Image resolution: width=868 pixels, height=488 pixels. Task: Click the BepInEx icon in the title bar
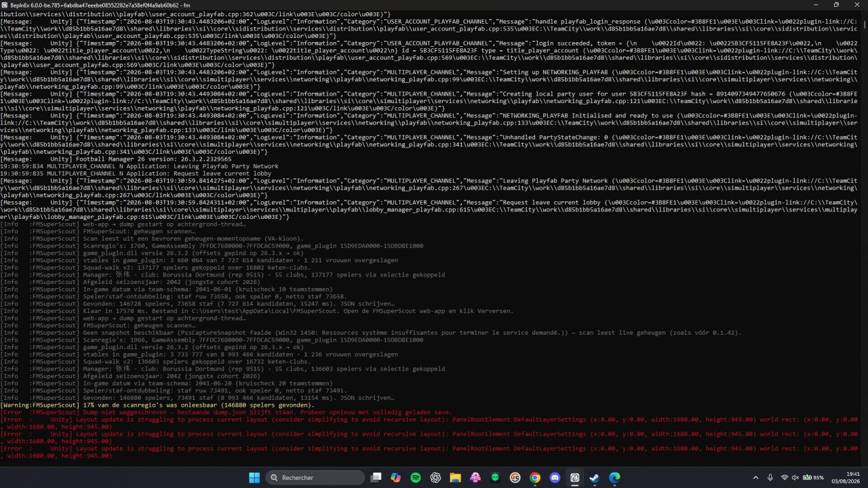point(5,5)
